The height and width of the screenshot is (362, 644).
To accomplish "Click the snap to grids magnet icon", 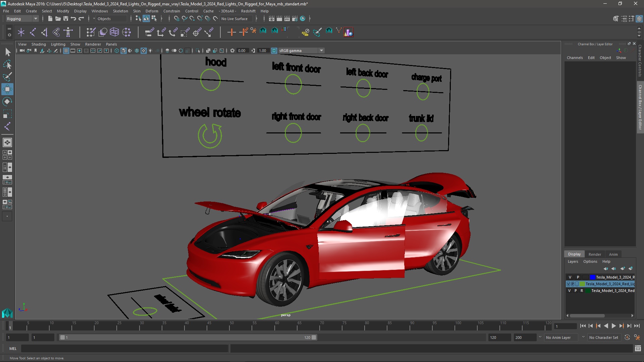I will click(177, 19).
